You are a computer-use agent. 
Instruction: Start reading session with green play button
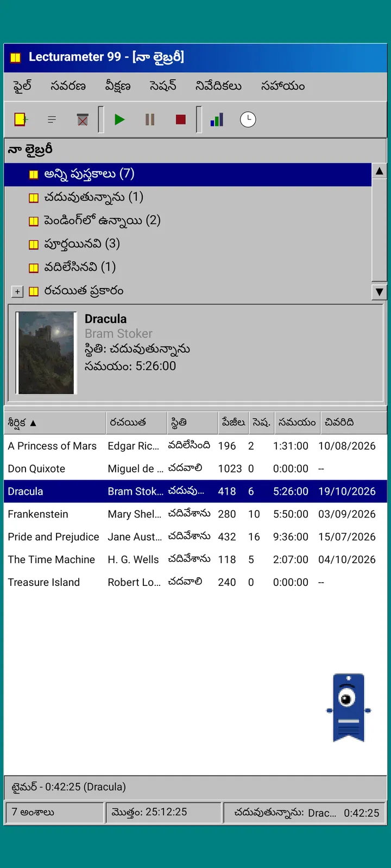[119, 119]
